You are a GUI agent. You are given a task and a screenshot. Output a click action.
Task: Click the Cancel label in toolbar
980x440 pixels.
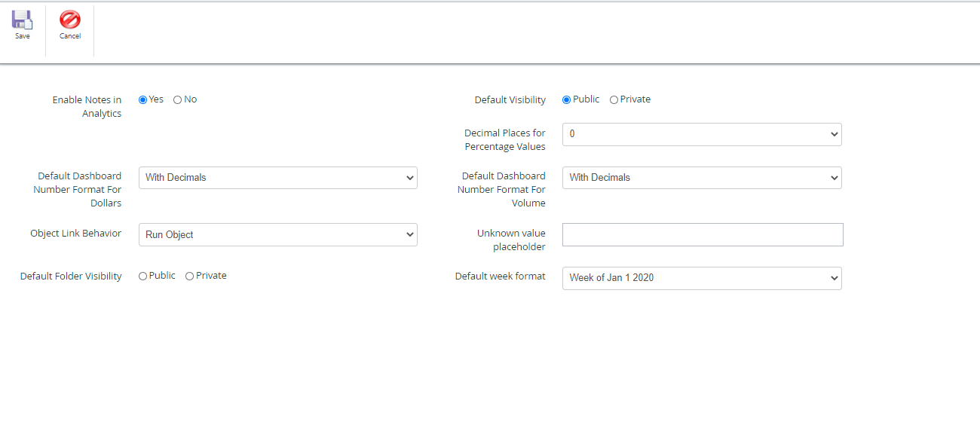(x=70, y=36)
